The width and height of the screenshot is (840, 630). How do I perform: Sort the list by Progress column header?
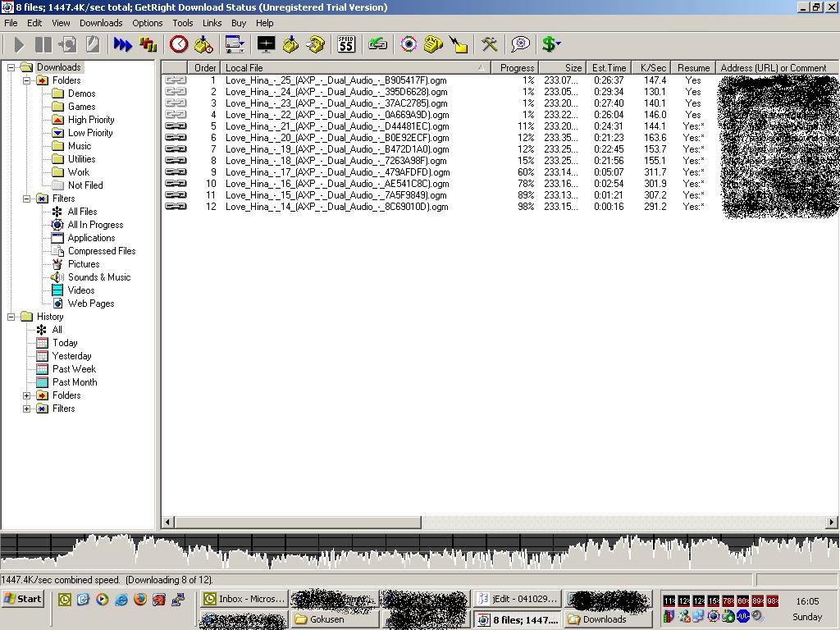517,68
